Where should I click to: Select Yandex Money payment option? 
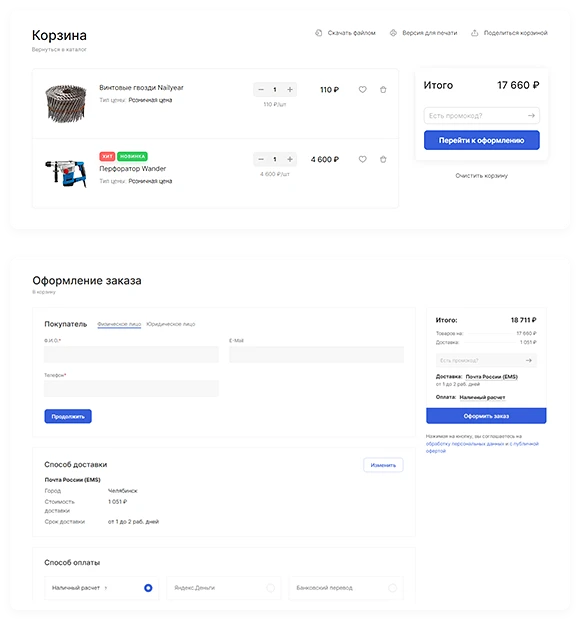click(224, 588)
